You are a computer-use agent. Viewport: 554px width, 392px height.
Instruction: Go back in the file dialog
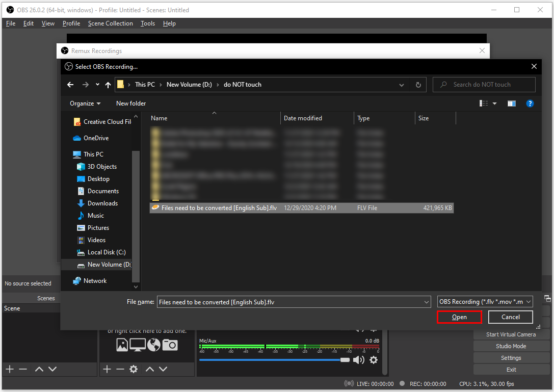70,85
